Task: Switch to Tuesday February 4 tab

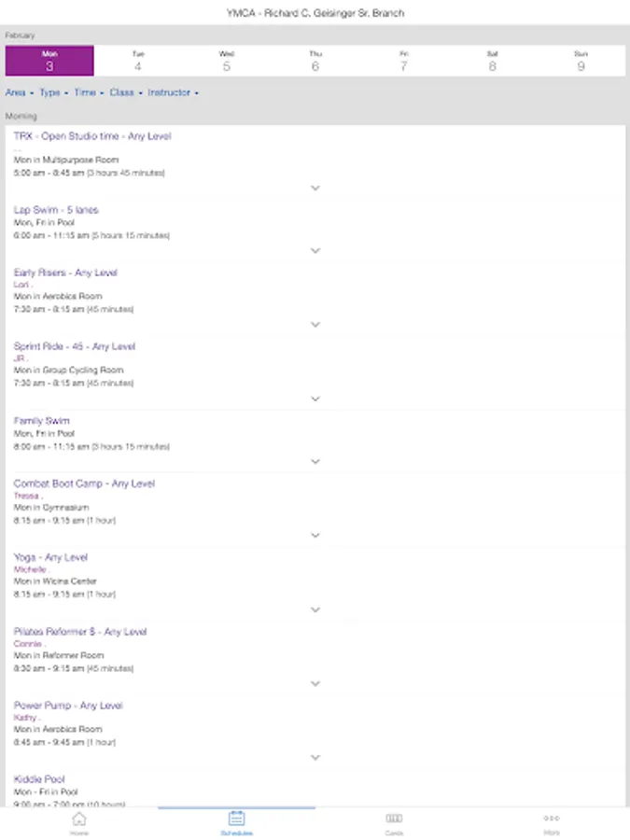Action: click(x=138, y=60)
